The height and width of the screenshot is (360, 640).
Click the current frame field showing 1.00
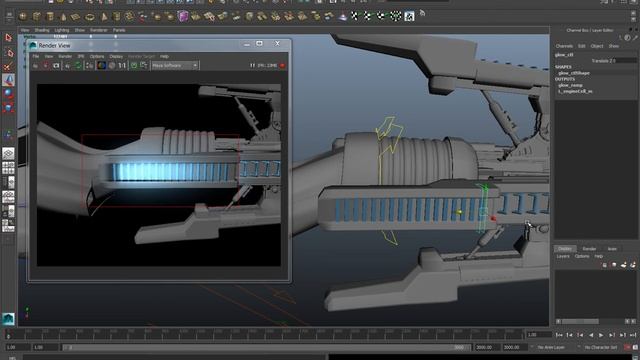(539, 335)
